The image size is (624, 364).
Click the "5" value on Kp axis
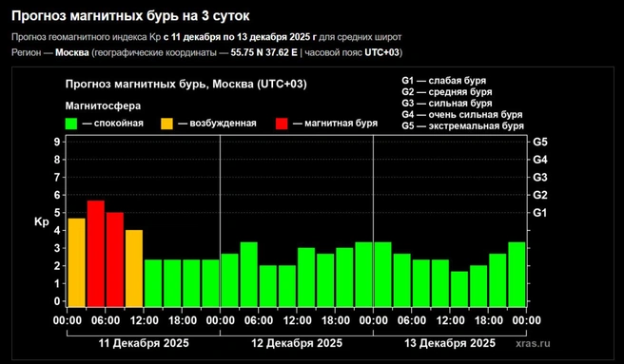click(57, 213)
